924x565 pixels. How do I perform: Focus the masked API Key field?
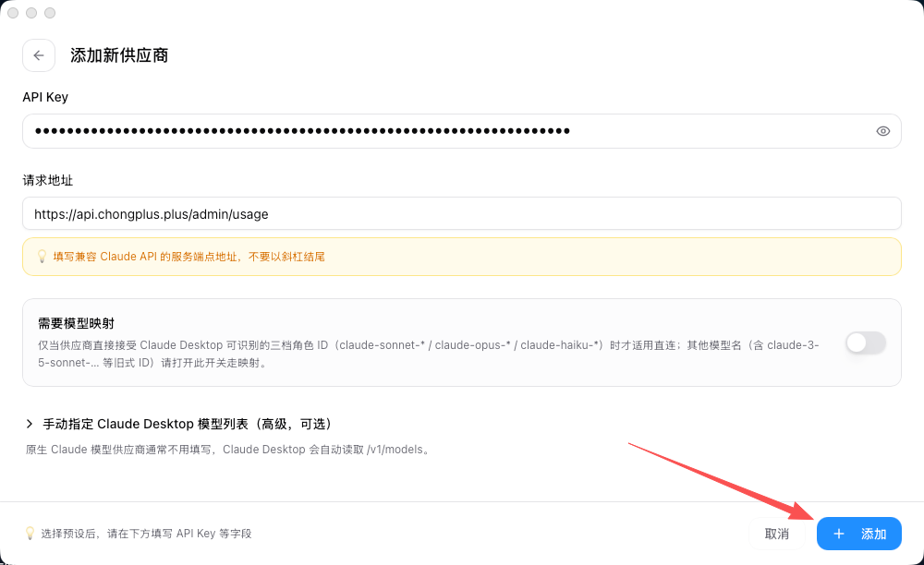(461, 131)
